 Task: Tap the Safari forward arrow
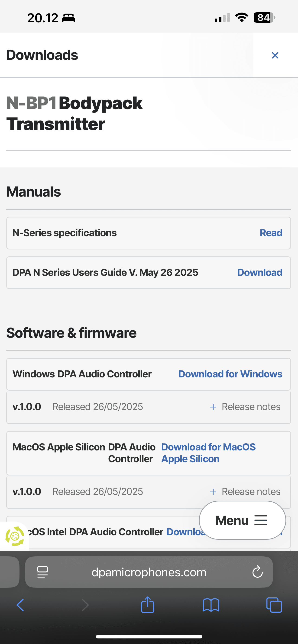pos(85,605)
